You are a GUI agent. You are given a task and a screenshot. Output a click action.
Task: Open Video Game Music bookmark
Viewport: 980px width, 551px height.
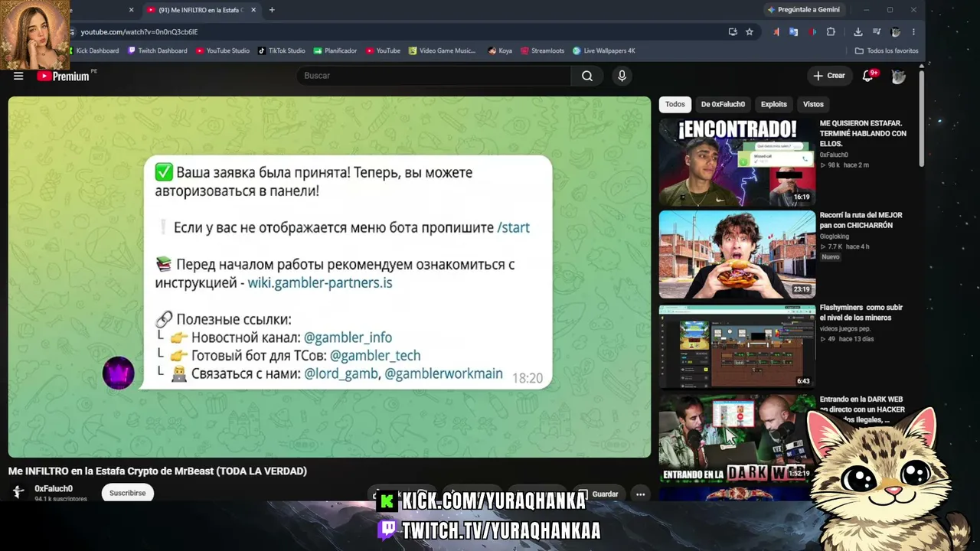443,51
